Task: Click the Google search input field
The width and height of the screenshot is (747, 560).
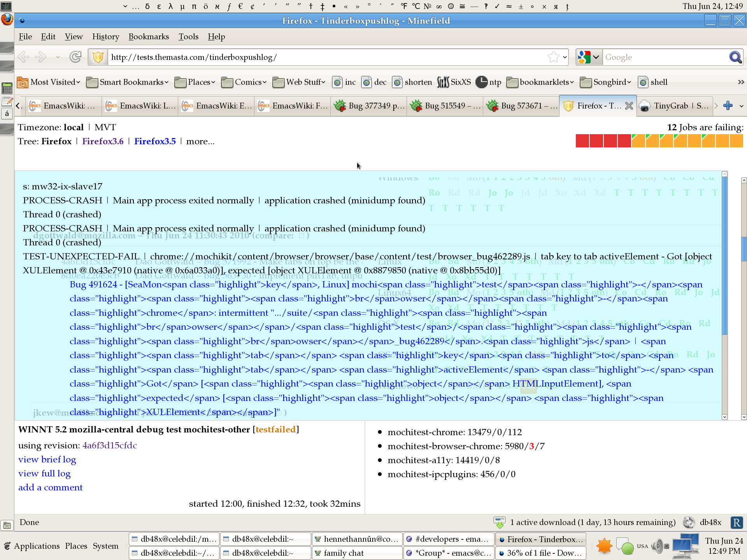Action: pos(665,57)
